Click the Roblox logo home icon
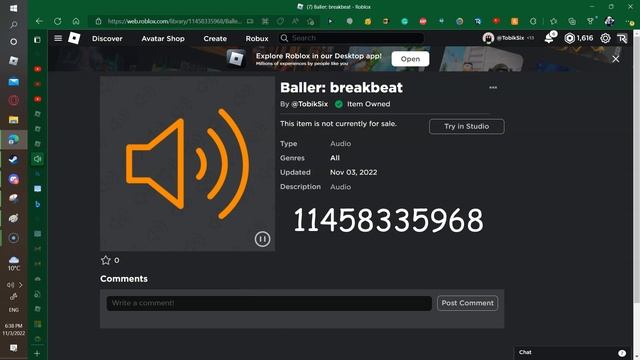 [x=74, y=38]
